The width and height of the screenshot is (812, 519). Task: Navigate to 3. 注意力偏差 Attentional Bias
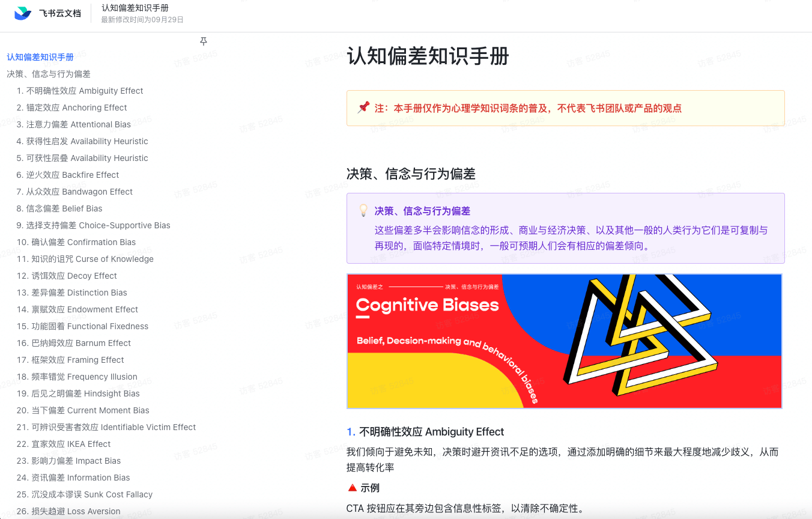[74, 124]
